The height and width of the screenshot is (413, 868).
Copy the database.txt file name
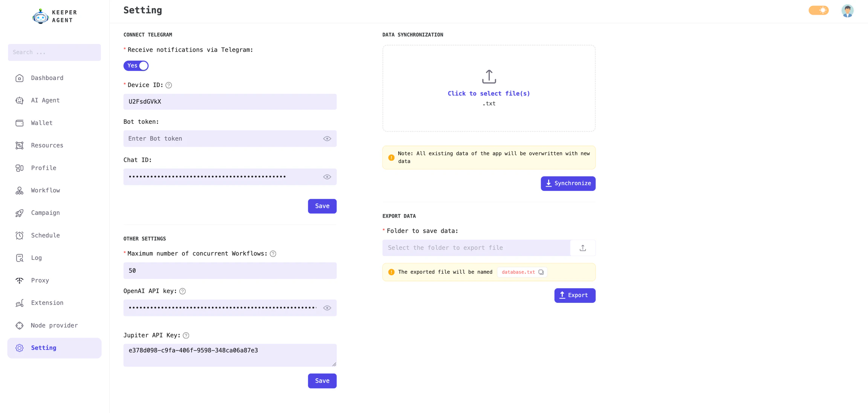[x=541, y=272]
